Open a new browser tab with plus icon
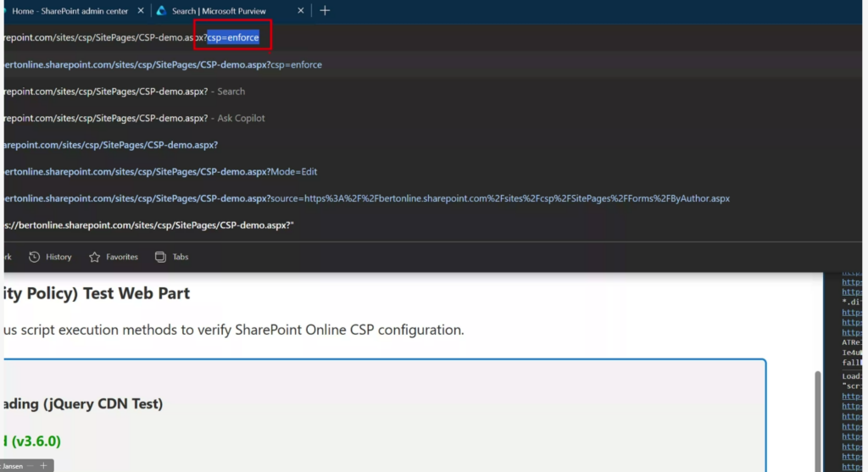 click(x=325, y=11)
